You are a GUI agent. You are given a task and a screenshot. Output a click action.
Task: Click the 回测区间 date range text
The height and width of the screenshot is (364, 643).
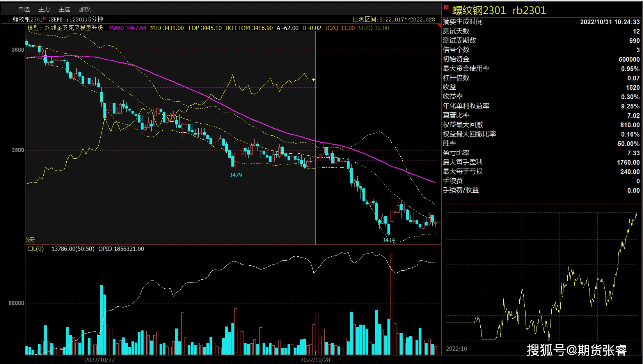[394, 20]
